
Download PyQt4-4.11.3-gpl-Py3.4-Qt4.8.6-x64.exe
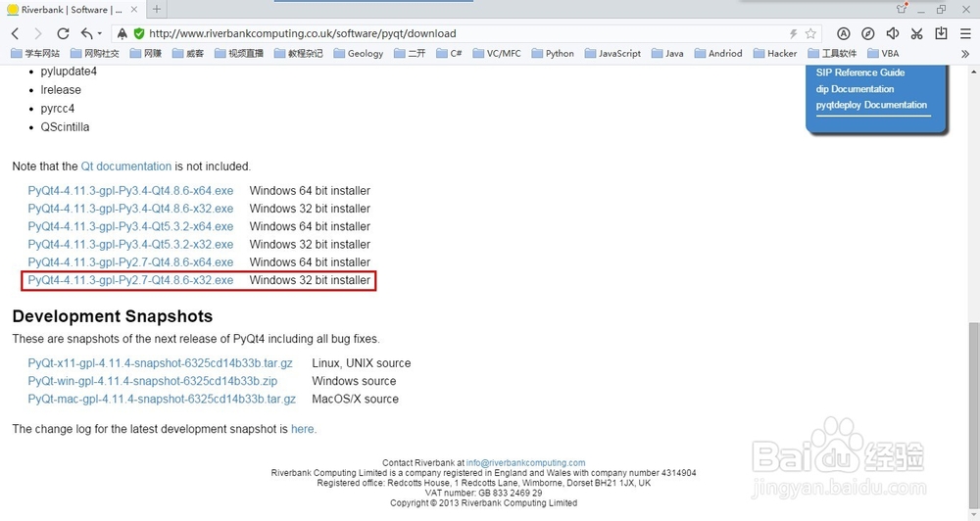(130, 191)
